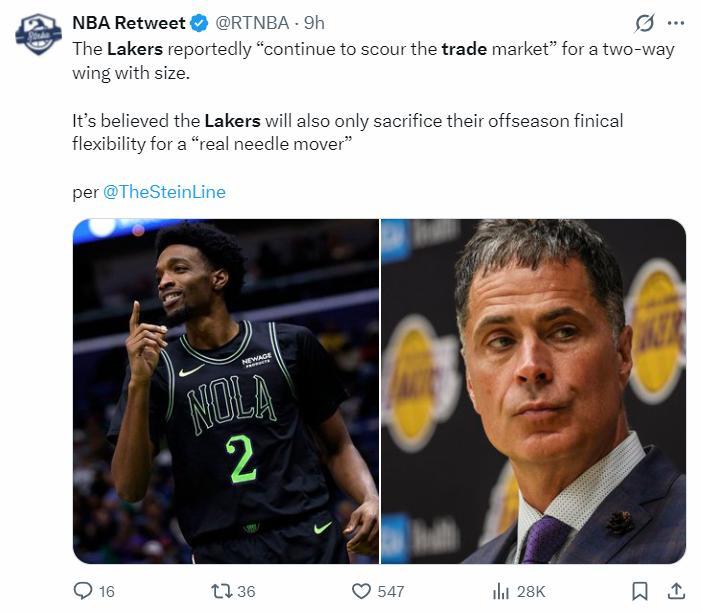Open the NBA Retweet profile avatar

[x=38, y=35]
